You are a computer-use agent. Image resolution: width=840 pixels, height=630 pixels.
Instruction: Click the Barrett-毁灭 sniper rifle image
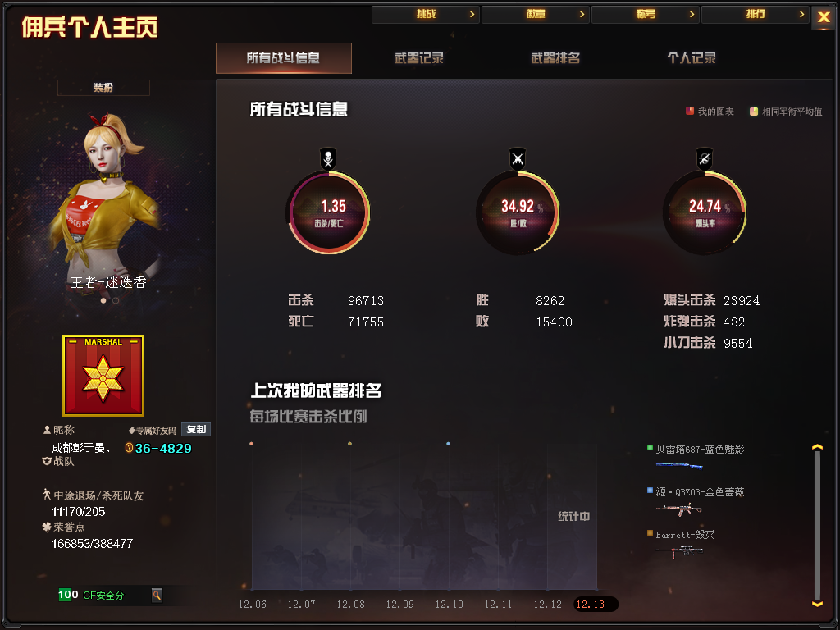point(679,551)
